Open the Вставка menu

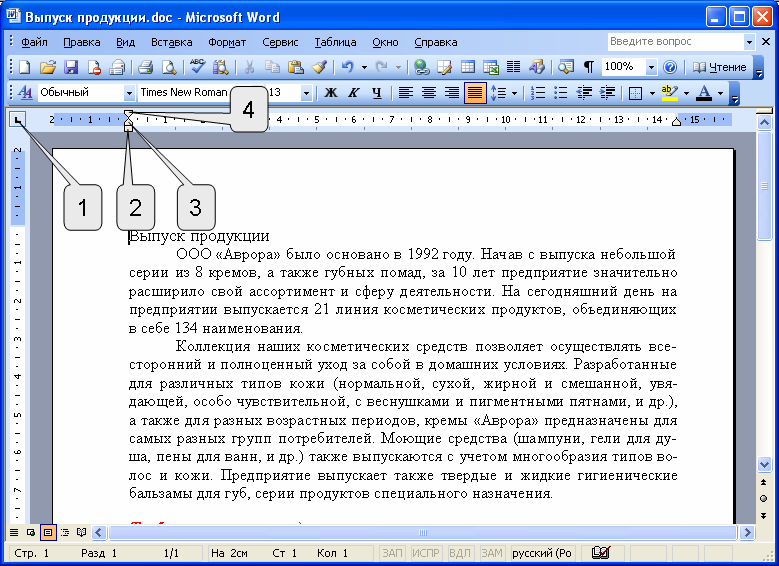pos(172,42)
